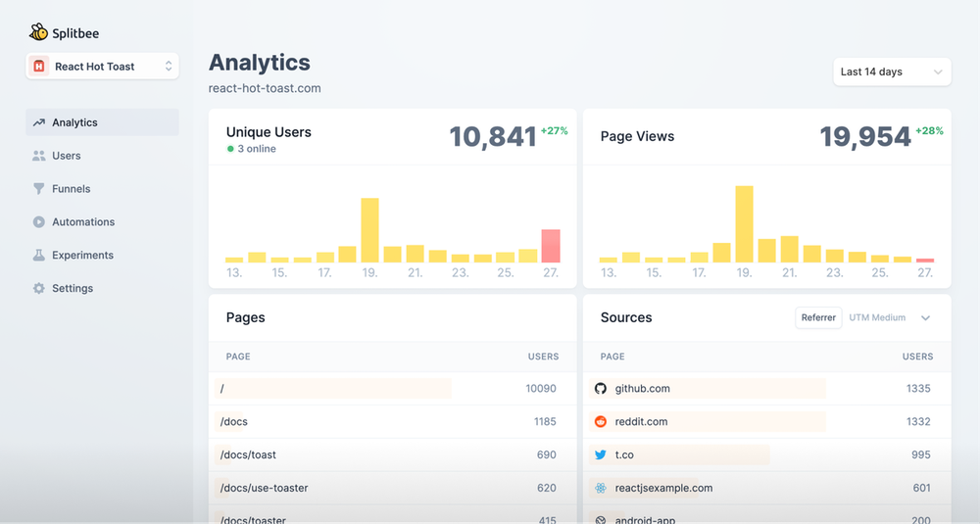The width and height of the screenshot is (980, 524).
Task: Click the react-hot-toast.com site link
Action: [265, 88]
